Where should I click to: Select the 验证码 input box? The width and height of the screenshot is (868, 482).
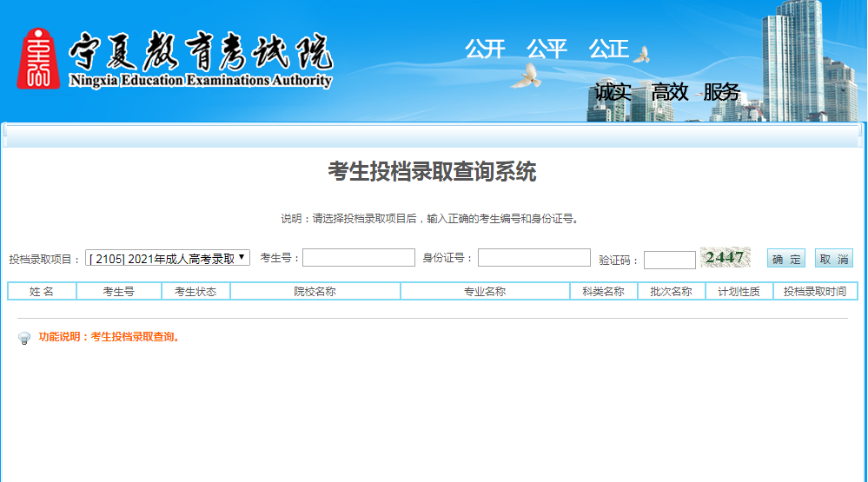(x=669, y=260)
